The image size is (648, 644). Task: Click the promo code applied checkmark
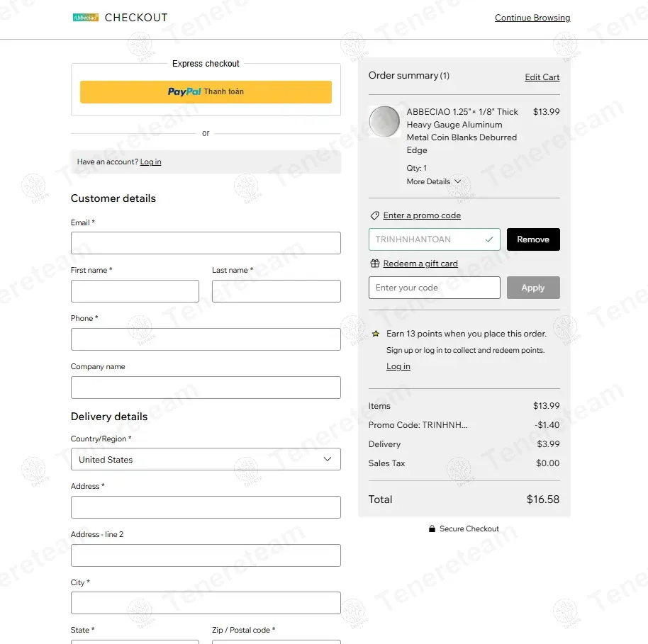pyautogui.click(x=489, y=239)
